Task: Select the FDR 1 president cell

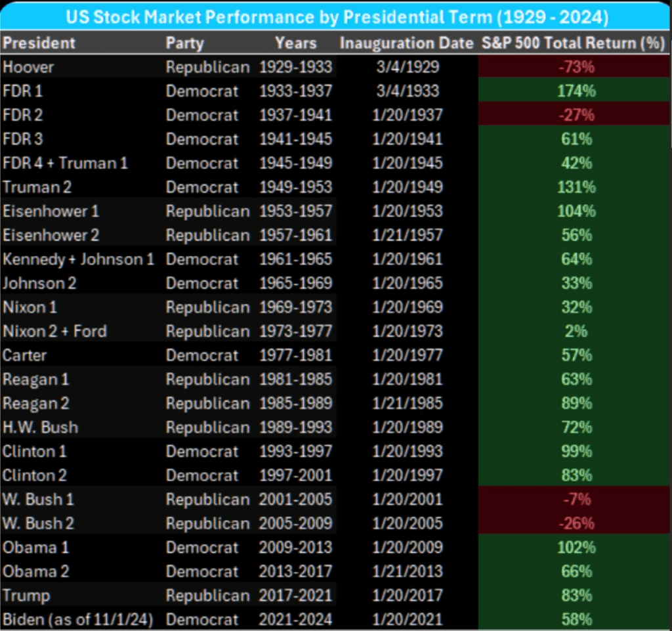Action: pos(39,91)
